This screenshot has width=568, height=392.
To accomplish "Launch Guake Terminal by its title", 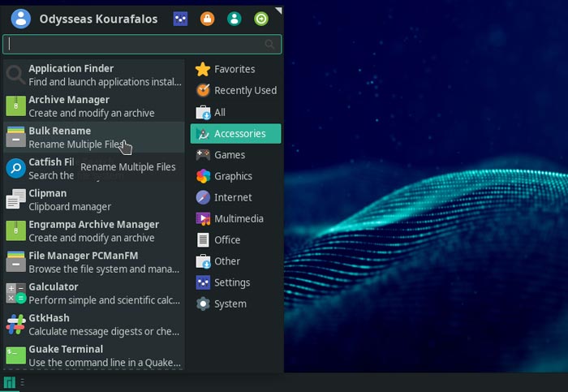I will point(66,349).
